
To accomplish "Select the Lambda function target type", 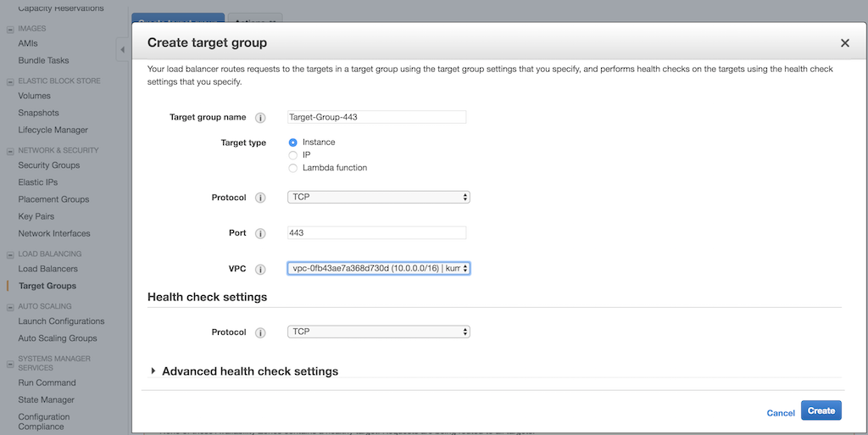I will [292, 168].
